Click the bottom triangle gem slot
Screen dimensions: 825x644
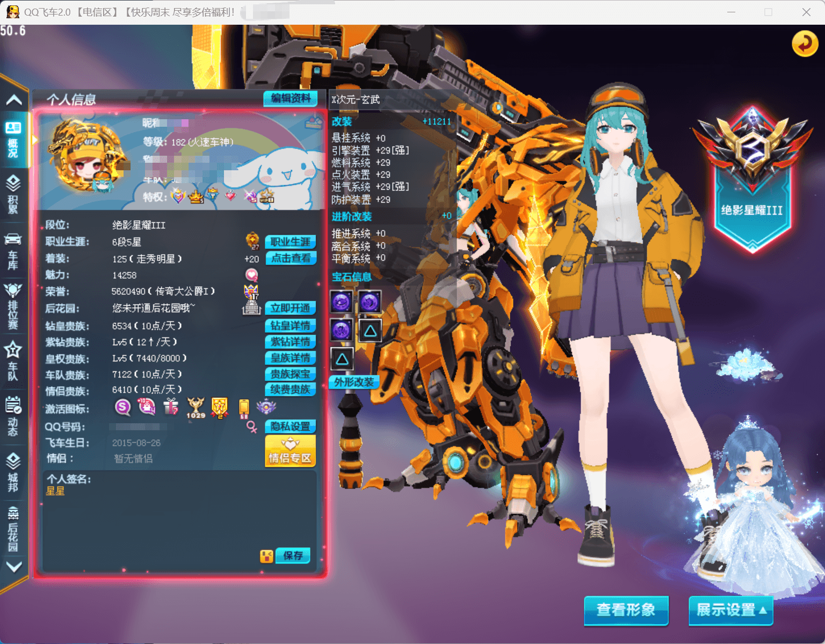pyautogui.click(x=342, y=359)
